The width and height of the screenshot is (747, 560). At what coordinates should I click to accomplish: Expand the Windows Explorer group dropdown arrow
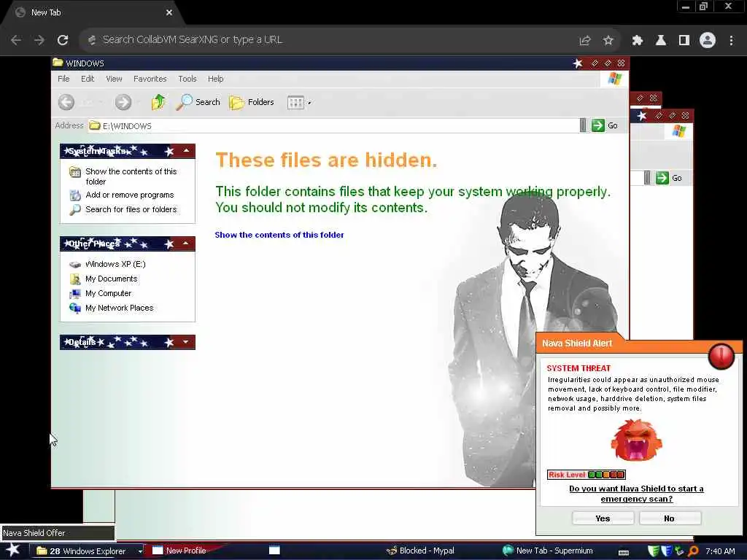[140, 551]
